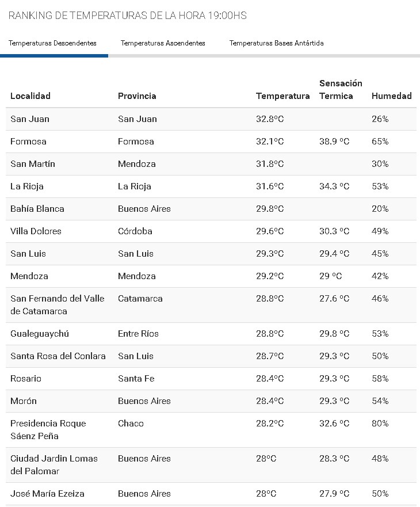Screen dimensions: 420x507
Task: Click the Humedad column header
Action: click(x=391, y=96)
